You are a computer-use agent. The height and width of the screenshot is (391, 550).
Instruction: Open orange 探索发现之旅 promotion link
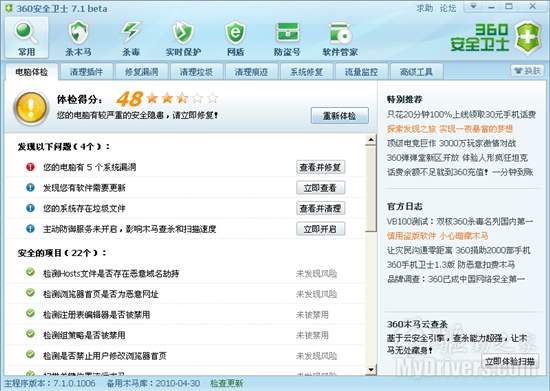tap(450, 129)
